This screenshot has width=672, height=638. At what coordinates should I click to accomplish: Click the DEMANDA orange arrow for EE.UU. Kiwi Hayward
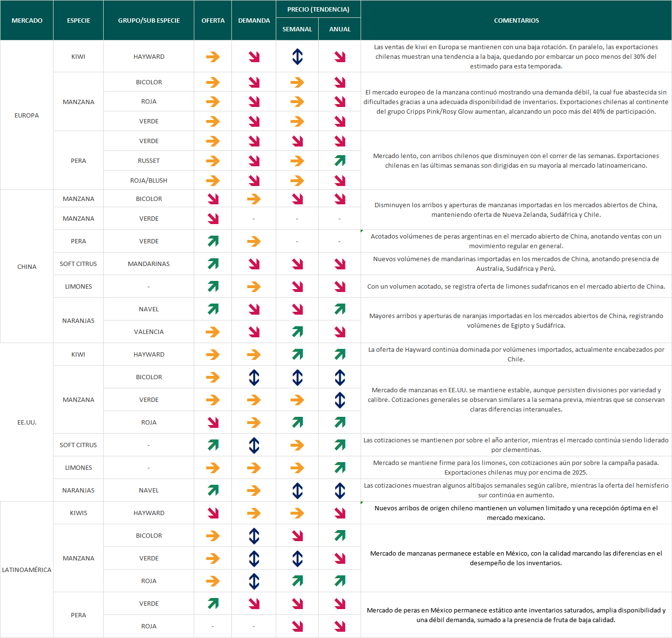[x=254, y=355]
